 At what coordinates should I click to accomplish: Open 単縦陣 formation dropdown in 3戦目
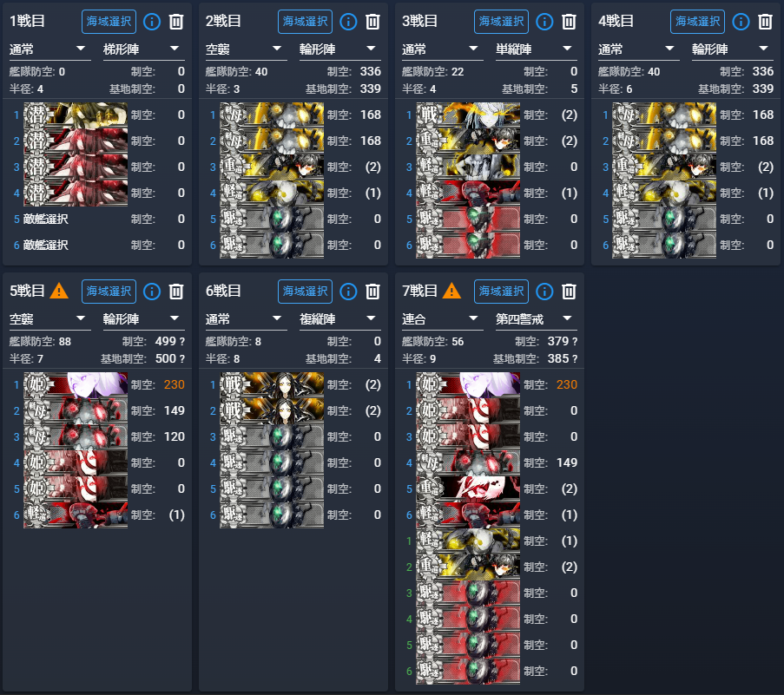click(x=537, y=49)
